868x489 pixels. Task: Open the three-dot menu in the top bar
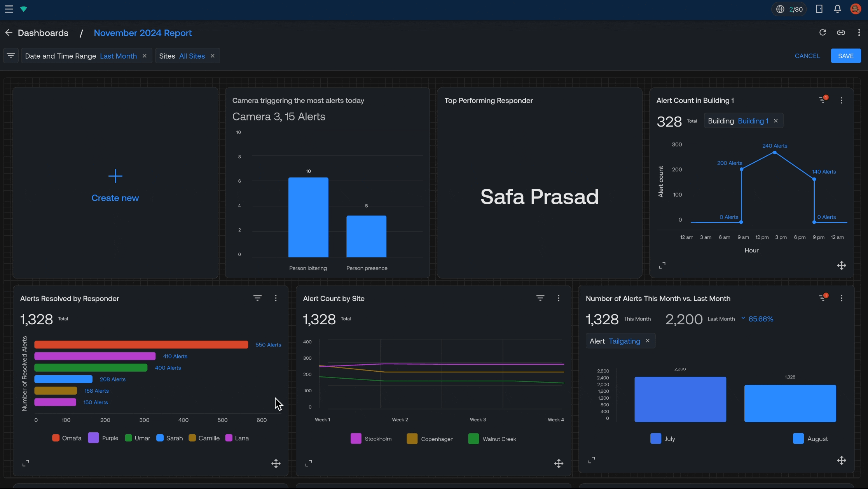click(859, 33)
